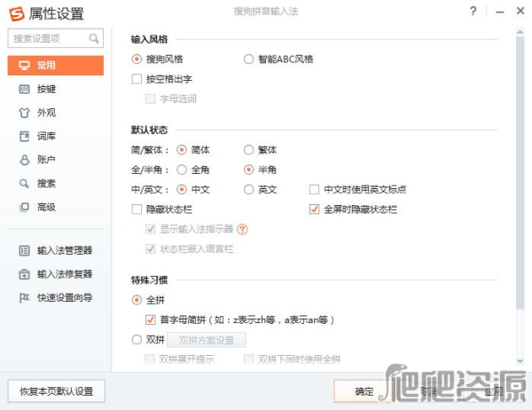Click the keyboard icon beside 按键
The height and width of the screenshot is (410, 532).
tap(24, 89)
